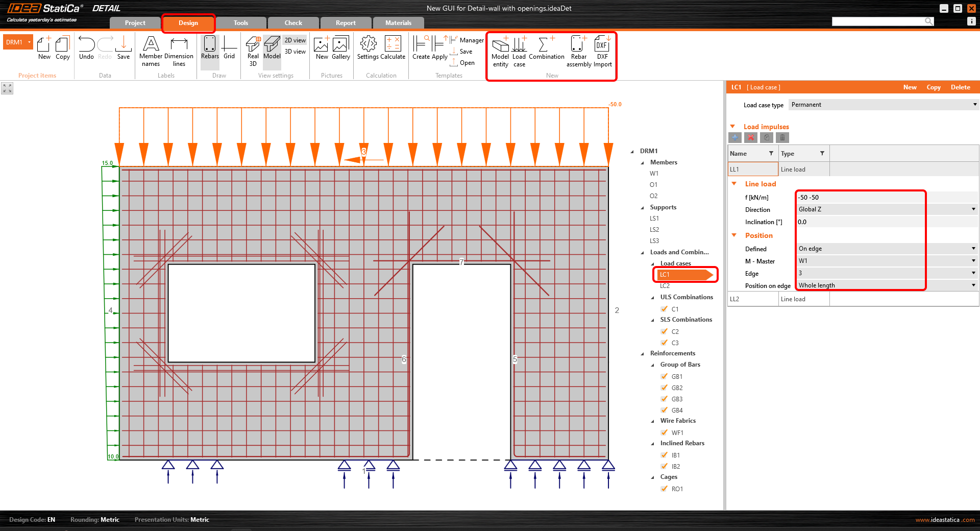The image size is (980, 531).
Task: Select LC2 in the tree
Action: (665, 286)
